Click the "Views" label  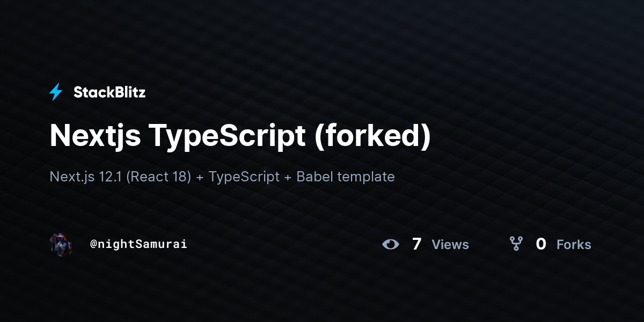pyautogui.click(x=450, y=245)
